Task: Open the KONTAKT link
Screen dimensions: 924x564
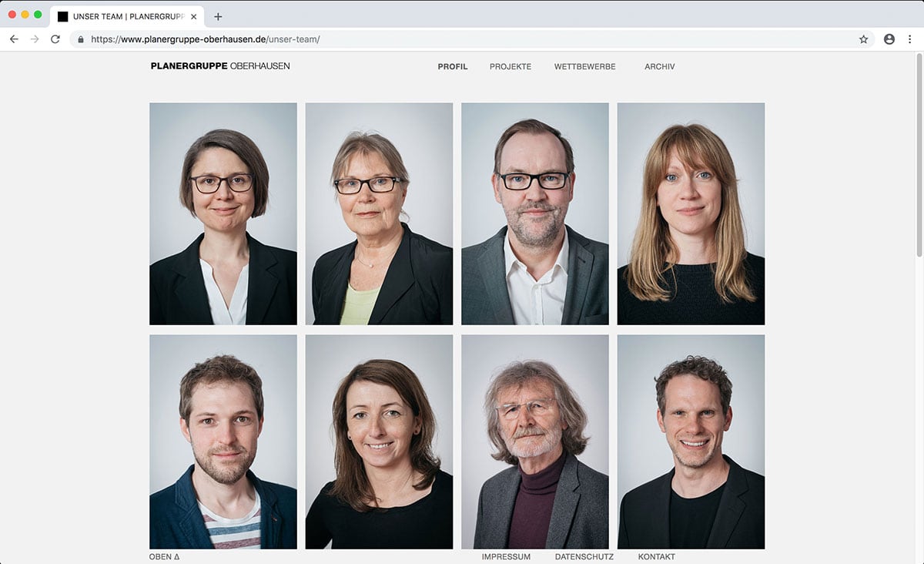Action: pyautogui.click(x=657, y=557)
